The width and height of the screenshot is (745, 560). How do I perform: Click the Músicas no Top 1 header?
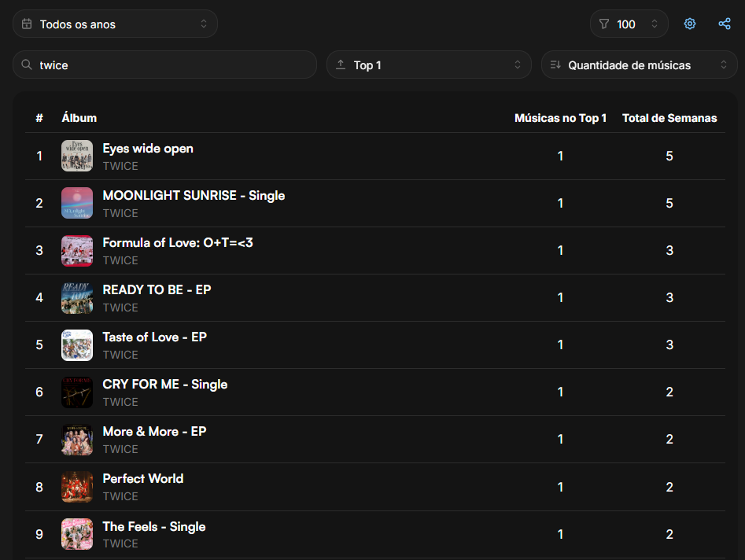tap(560, 118)
